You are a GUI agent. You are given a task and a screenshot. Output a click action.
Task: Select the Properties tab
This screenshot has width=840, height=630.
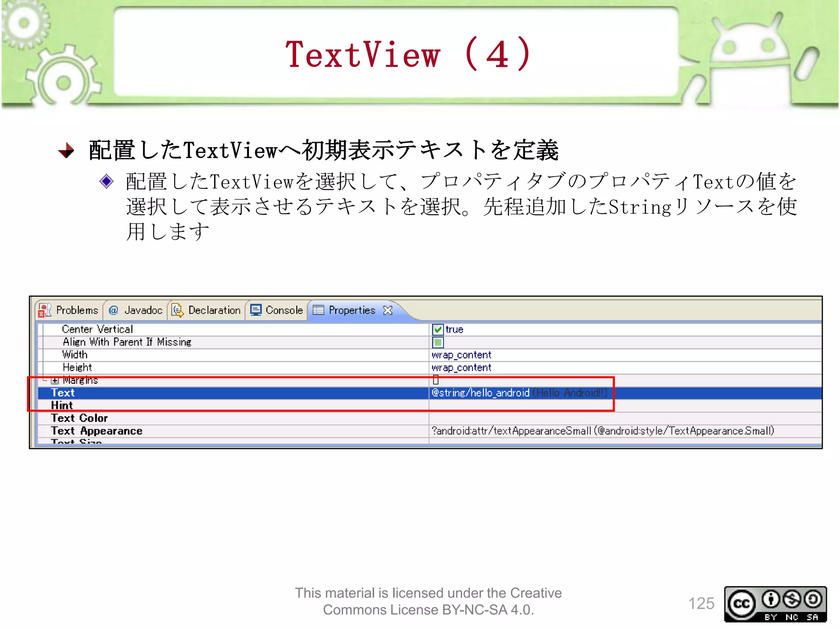point(352,310)
